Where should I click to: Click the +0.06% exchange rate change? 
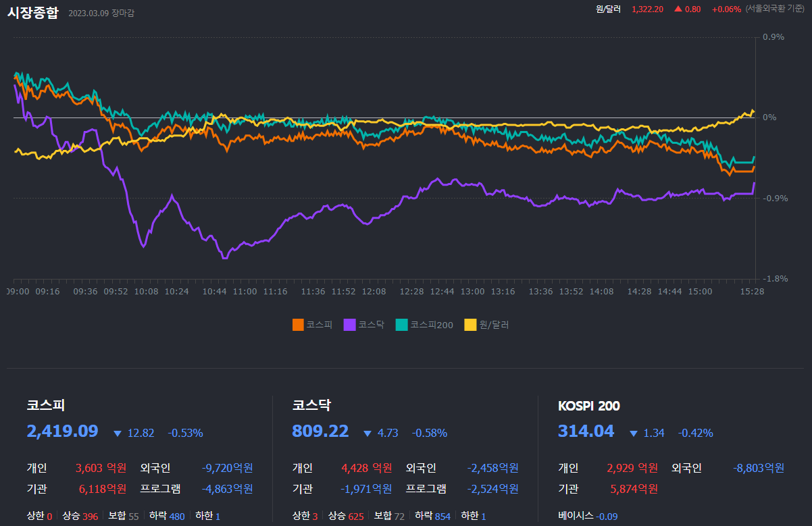tap(726, 9)
